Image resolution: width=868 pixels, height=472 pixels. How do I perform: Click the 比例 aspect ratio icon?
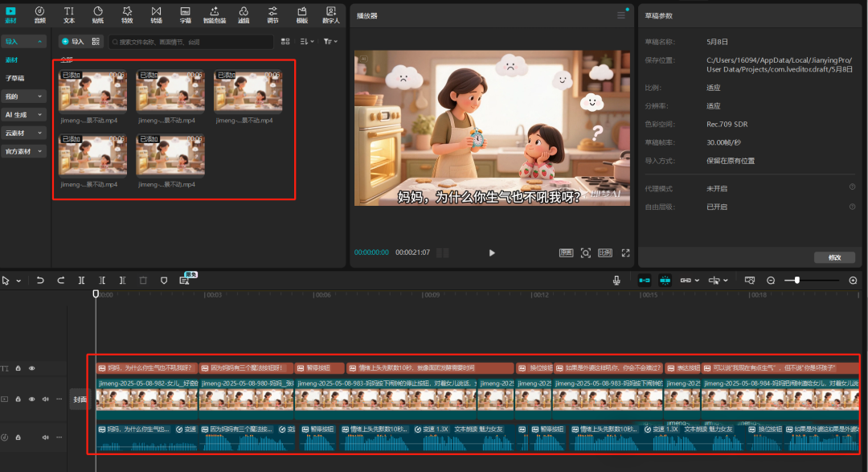click(605, 252)
